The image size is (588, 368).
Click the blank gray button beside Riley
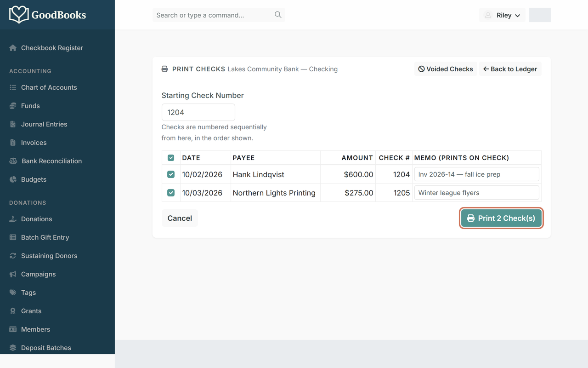(x=540, y=15)
